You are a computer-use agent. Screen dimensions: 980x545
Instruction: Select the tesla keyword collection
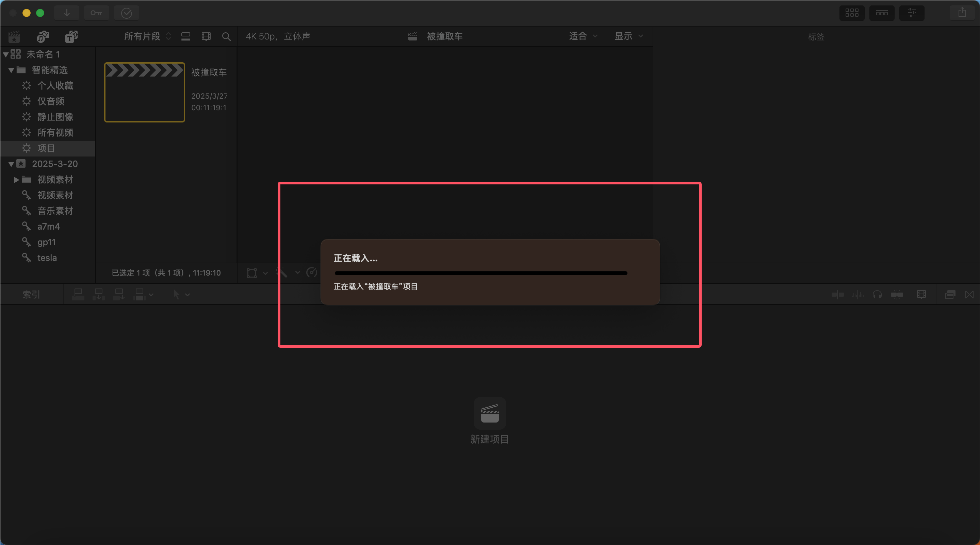click(x=47, y=258)
